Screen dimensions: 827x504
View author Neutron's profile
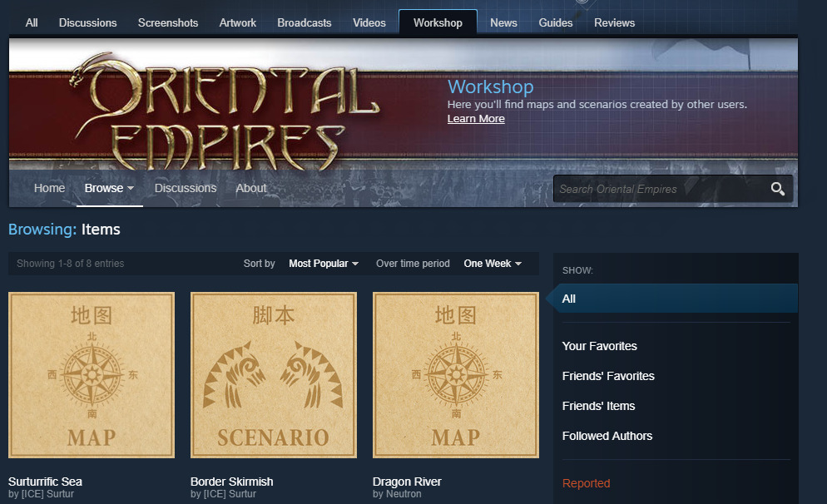[404, 494]
